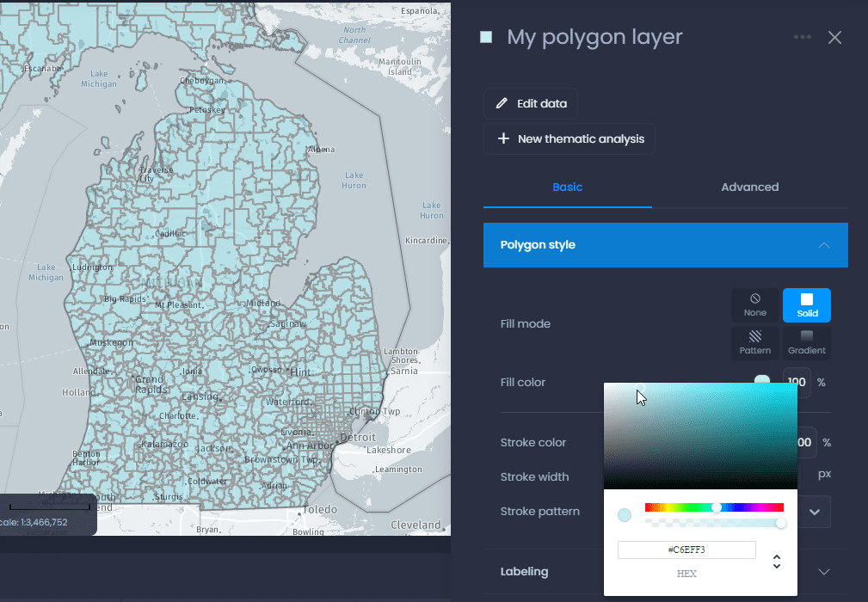The height and width of the screenshot is (602, 868).
Task: Click the Edit data button
Action: 530,103
